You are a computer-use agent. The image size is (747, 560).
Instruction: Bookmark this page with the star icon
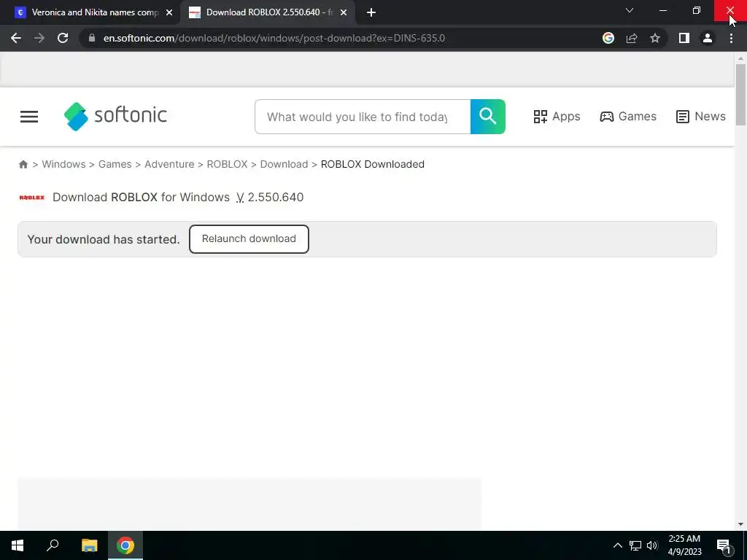[x=655, y=38]
